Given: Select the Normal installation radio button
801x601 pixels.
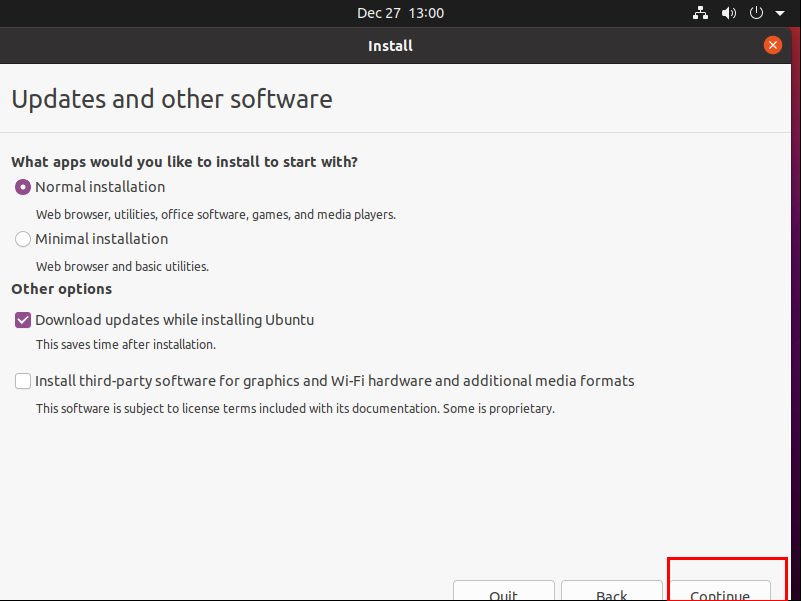Looking at the screenshot, I should click(22, 187).
